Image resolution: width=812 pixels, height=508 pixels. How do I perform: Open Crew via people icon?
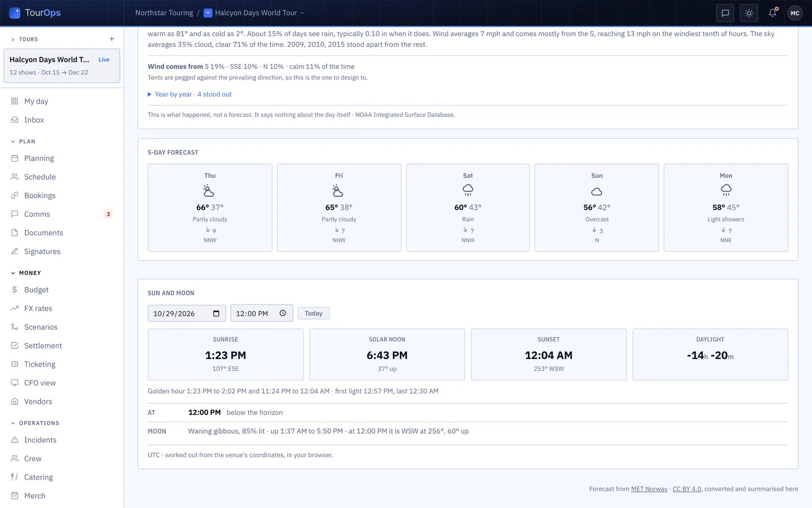[15, 459]
